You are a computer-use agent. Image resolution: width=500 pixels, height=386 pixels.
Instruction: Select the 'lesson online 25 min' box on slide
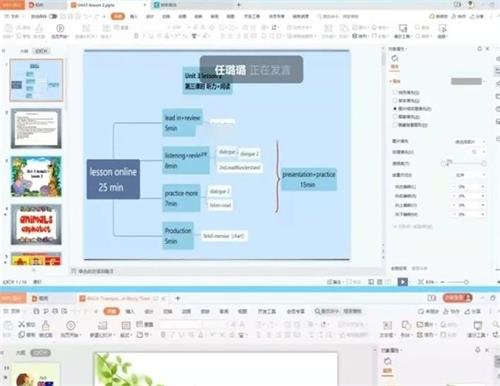[x=113, y=179]
